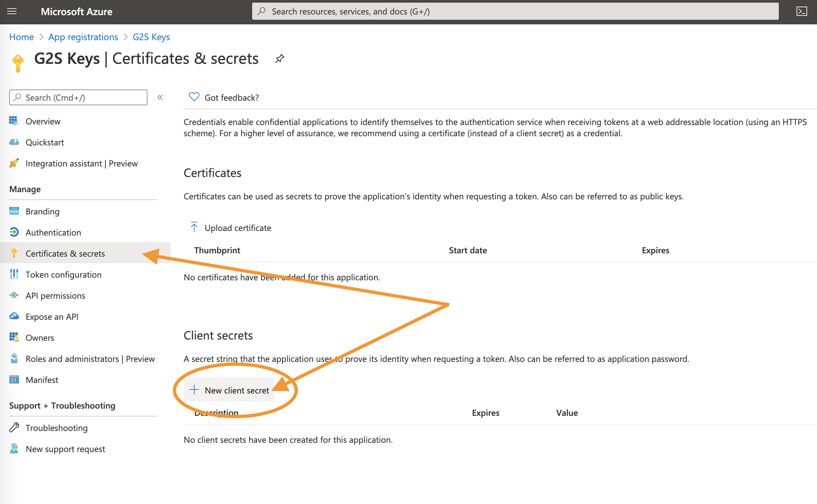This screenshot has width=817, height=504.
Task: Click the New client secret button
Action: [x=229, y=390]
